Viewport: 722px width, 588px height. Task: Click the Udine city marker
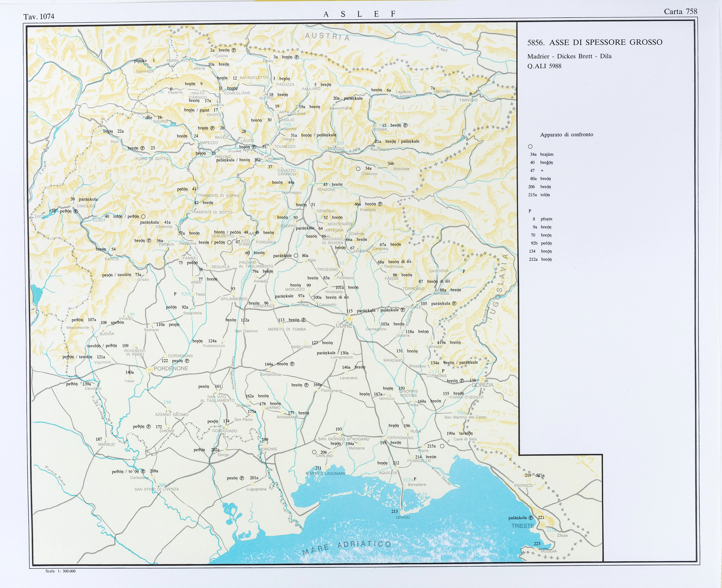tap(349, 319)
